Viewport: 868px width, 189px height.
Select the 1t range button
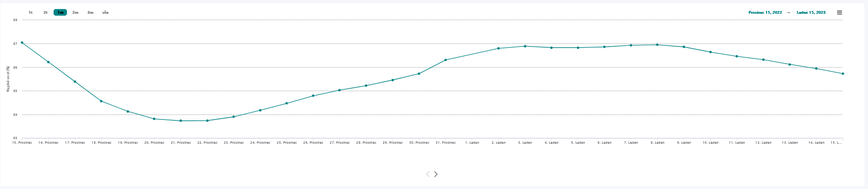tap(31, 12)
